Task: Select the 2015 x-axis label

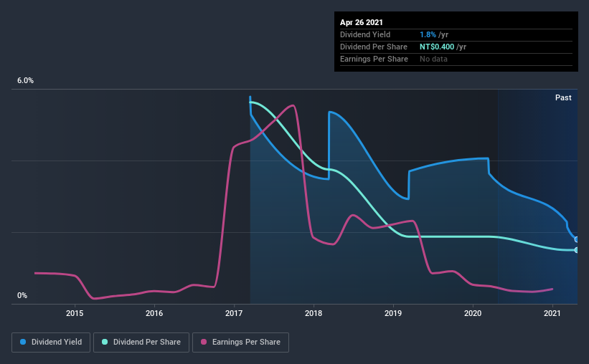Action: tap(75, 313)
